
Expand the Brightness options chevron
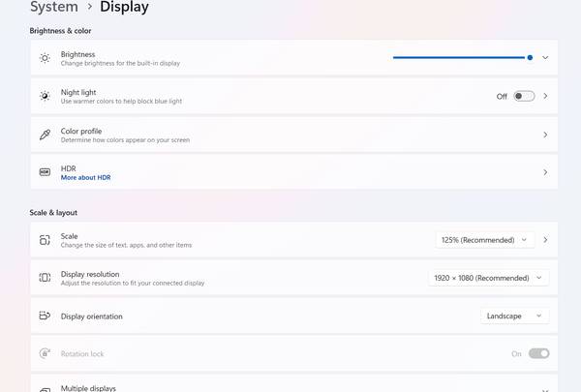(545, 58)
